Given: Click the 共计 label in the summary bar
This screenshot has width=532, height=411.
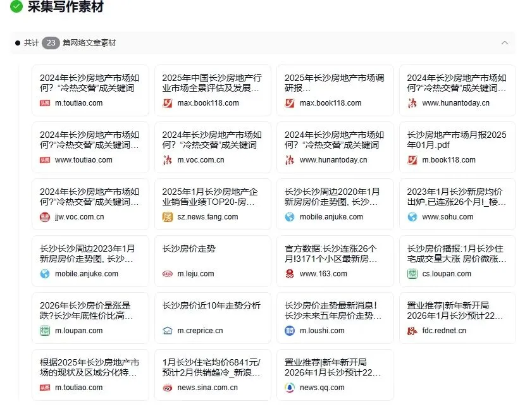Looking at the screenshot, I should click(31, 43).
